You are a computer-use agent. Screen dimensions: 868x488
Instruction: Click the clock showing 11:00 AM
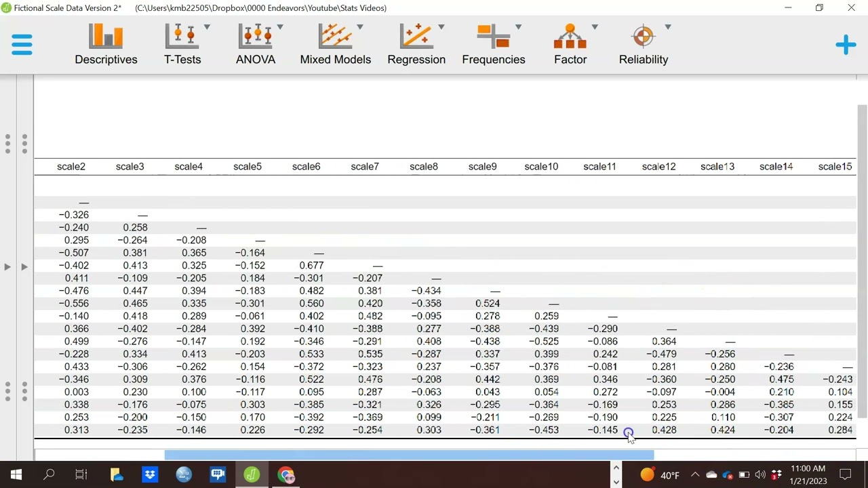click(808, 474)
